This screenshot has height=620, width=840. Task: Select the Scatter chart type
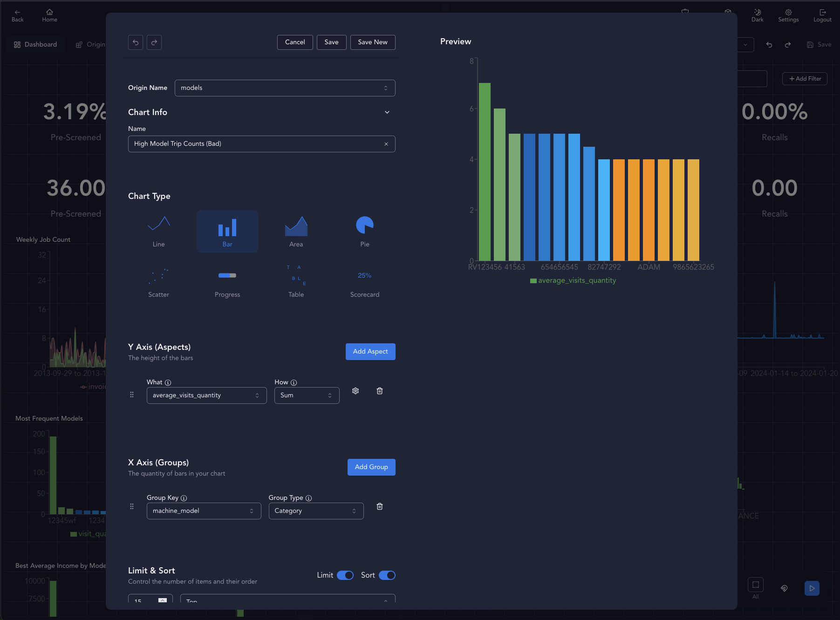tap(158, 282)
